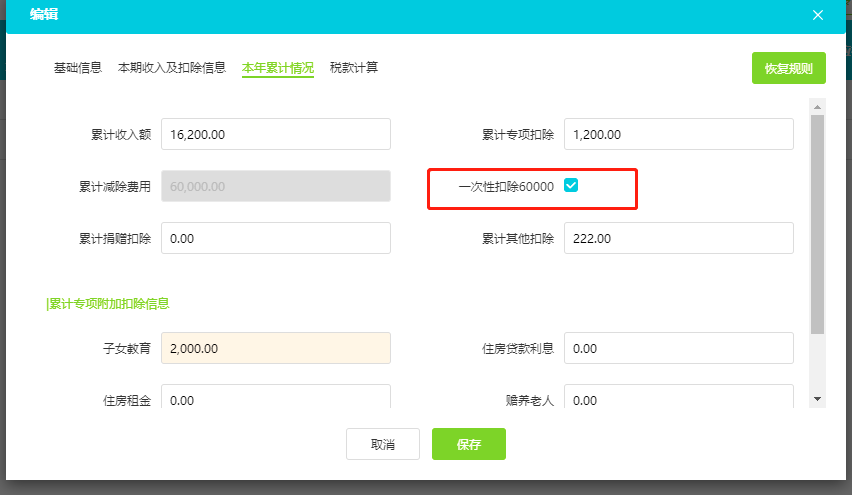This screenshot has height=495, width=852.
Task: Click the scrollbar down arrow
Action: (x=817, y=399)
